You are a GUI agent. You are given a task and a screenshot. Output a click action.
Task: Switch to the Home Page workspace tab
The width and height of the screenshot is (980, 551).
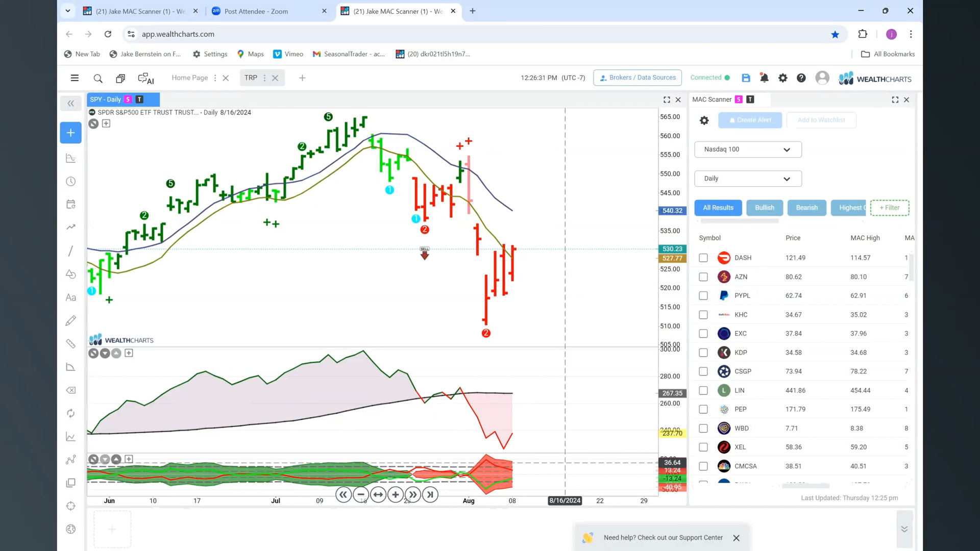tap(190, 78)
